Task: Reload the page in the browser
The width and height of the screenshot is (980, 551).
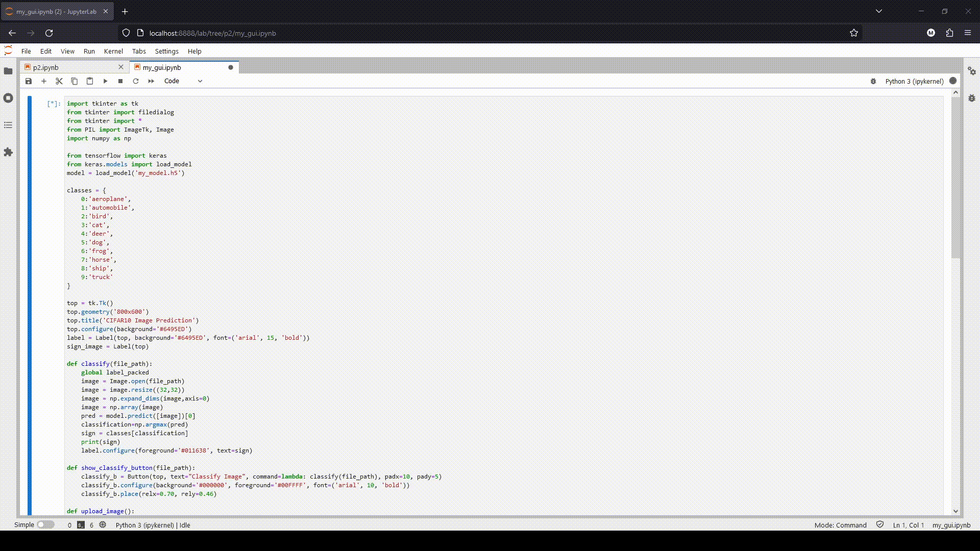Action: (49, 33)
